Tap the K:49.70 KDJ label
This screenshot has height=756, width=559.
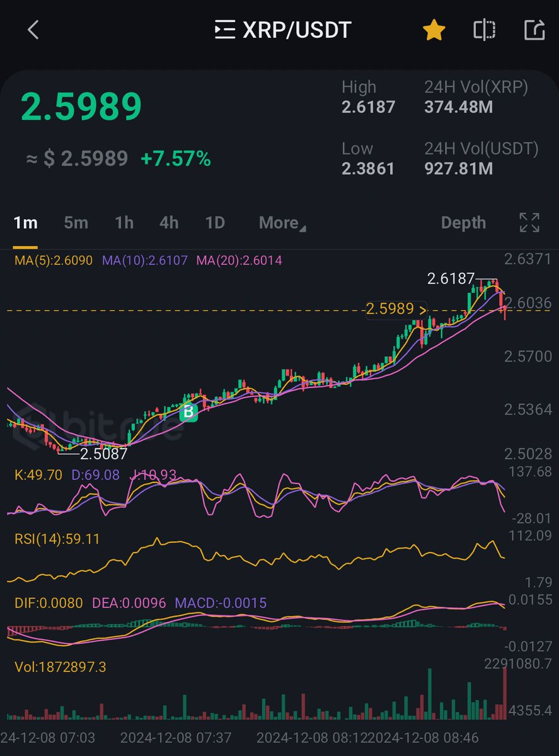click(38, 474)
